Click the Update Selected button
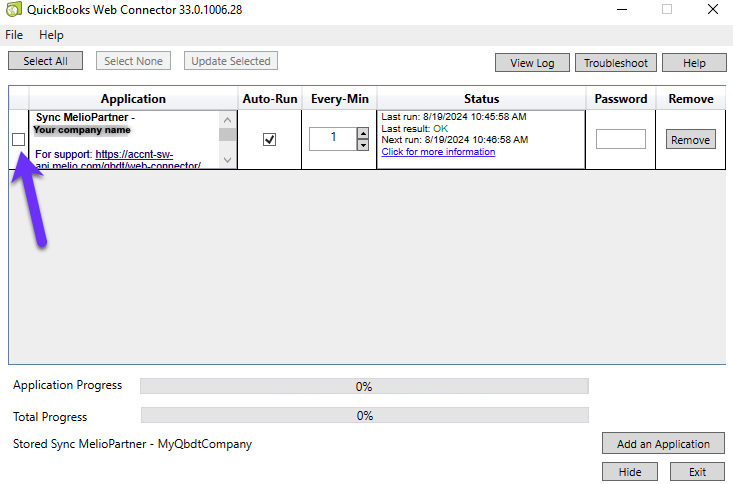Screen dimensions: 733x484 pyautogui.click(x=230, y=61)
